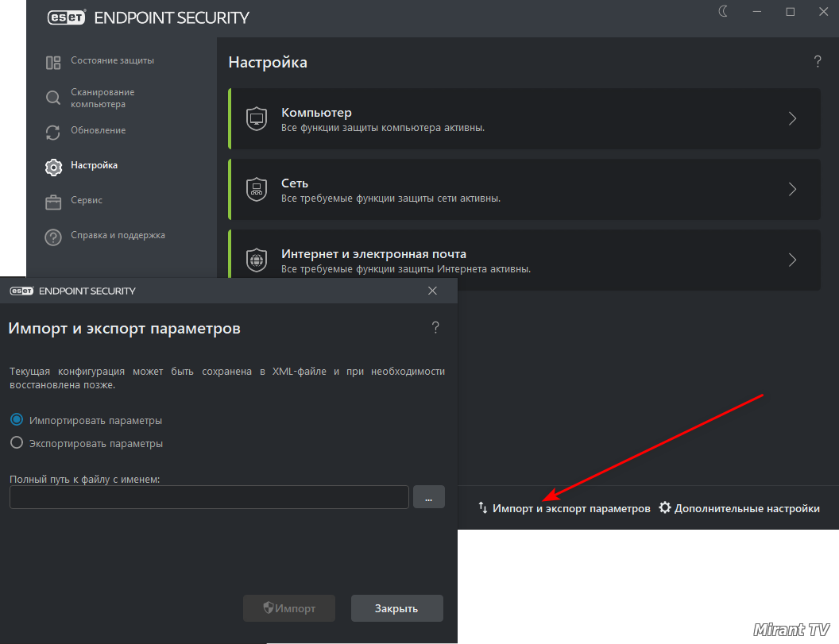Click the help question mark in import dialog

(x=435, y=327)
